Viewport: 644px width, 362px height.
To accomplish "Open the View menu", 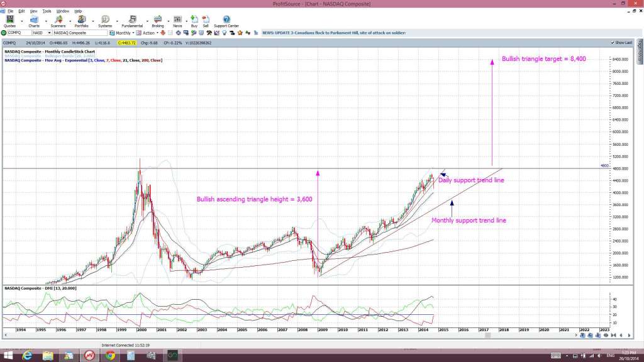I will click(34, 11).
